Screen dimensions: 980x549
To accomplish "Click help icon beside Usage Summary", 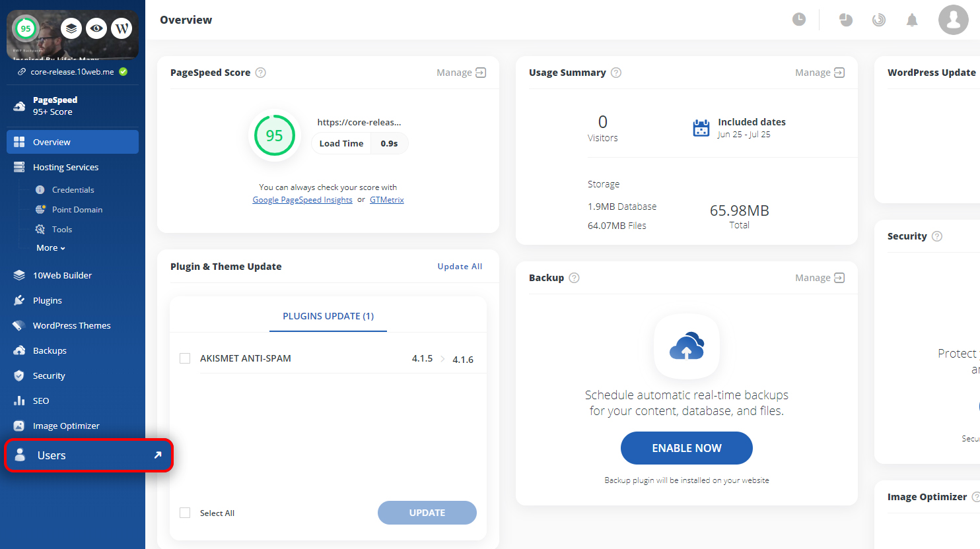I will [x=616, y=73].
